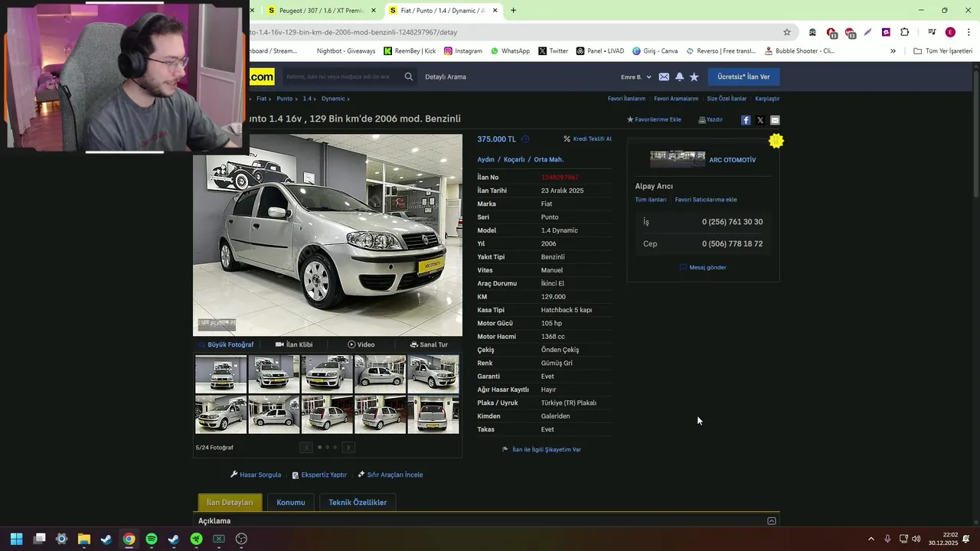
Task: Open a new browser tab
Action: click(513, 11)
